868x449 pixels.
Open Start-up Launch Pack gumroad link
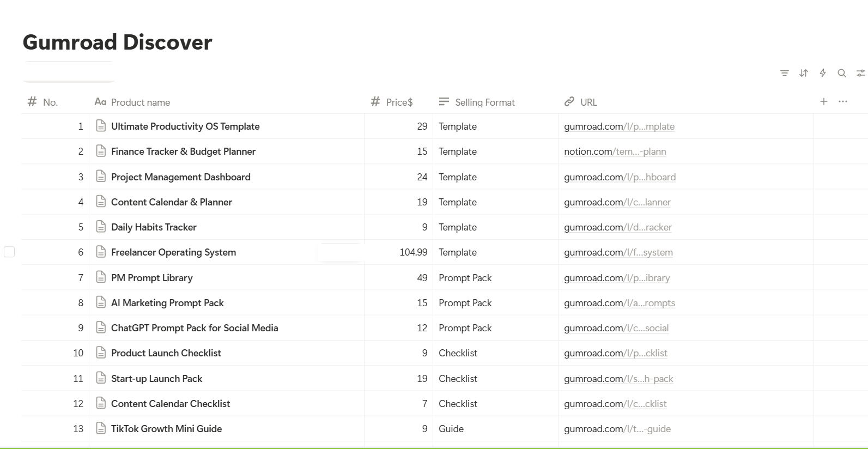(618, 379)
